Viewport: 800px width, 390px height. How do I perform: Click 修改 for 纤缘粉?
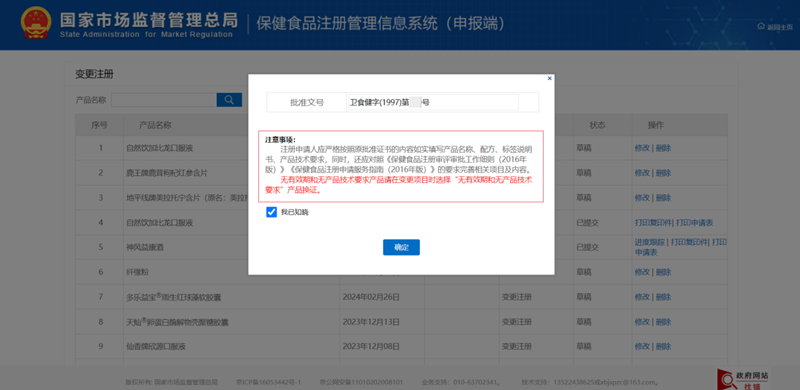642,272
